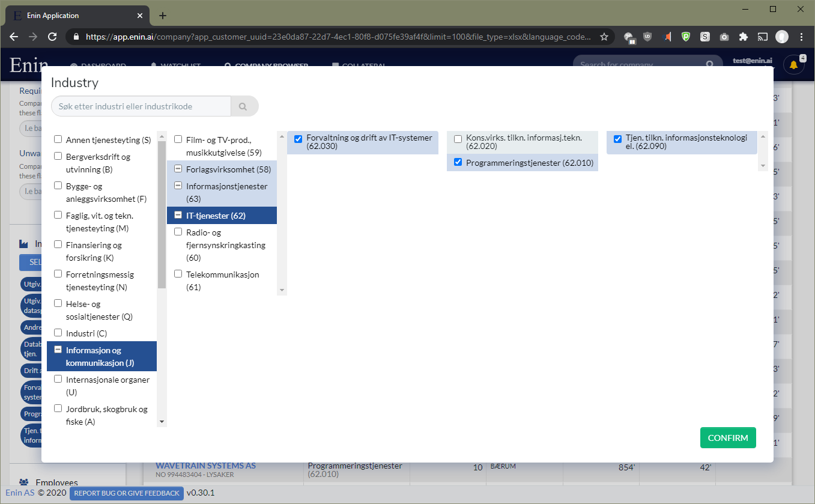Image resolution: width=815 pixels, height=504 pixels.
Task: Click the down arrow of the sector list scrollbar
Action: 162,422
